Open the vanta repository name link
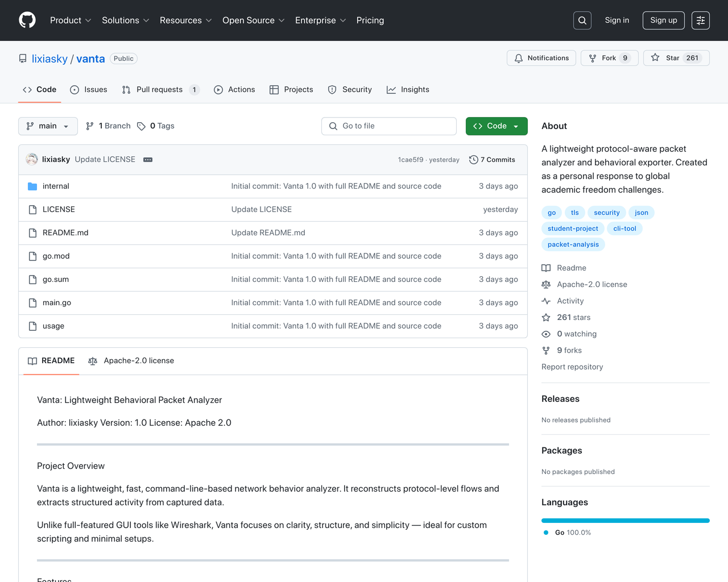728x582 pixels. (90, 59)
